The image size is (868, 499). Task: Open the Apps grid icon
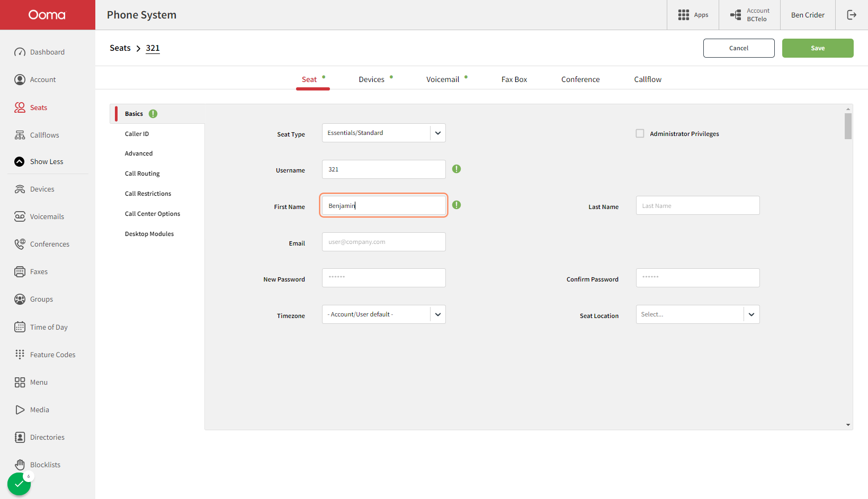pyautogui.click(x=684, y=15)
